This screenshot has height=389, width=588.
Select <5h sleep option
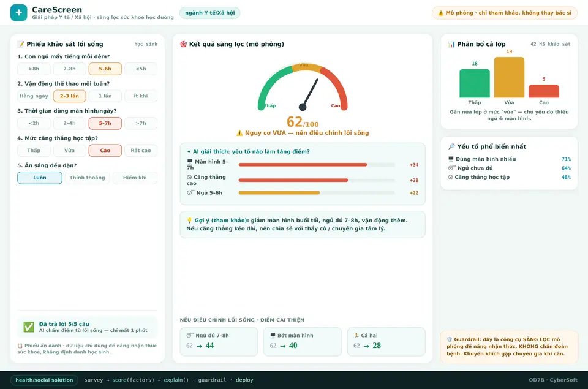[x=141, y=69]
